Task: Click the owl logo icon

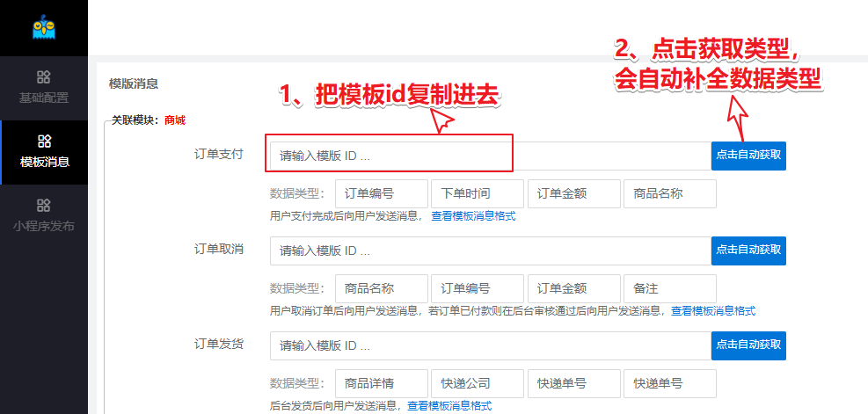Action: click(44, 27)
